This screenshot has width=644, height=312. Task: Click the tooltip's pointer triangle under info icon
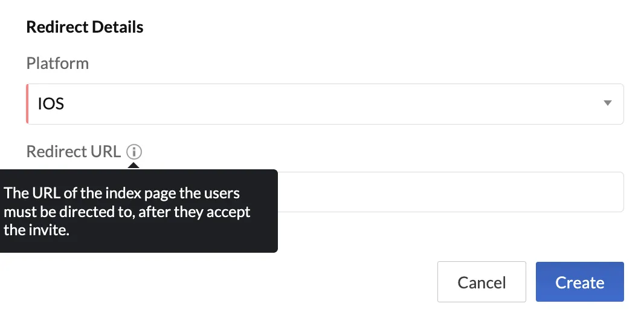[134, 166]
